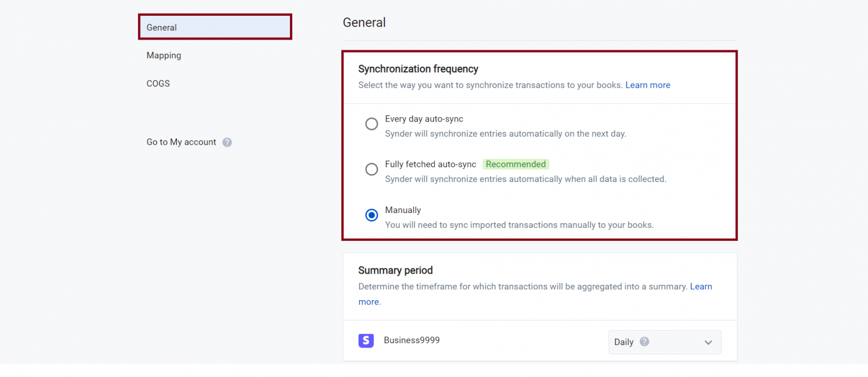Click the Stripe icon beside Business9999

coord(366,340)
